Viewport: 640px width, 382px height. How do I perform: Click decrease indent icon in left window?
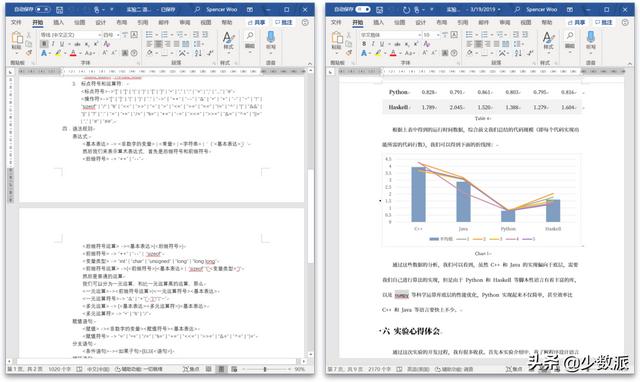pyautogui.click(x=196, y=35)
